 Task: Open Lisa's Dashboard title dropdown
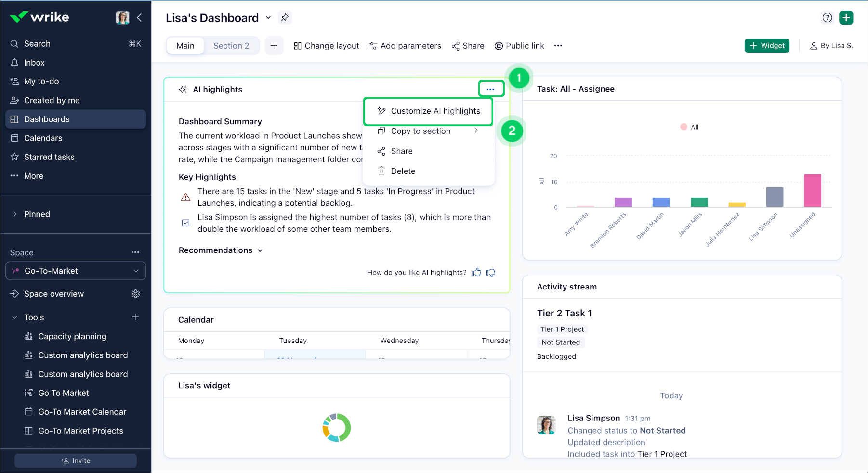[268, 18]
